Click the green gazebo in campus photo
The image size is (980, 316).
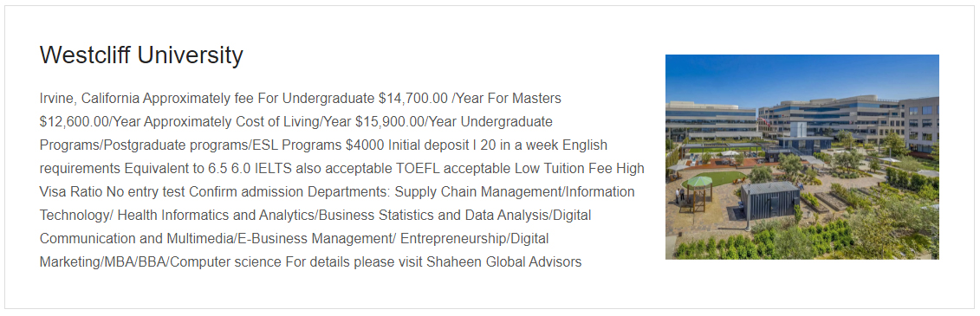[x=697, y=187]
